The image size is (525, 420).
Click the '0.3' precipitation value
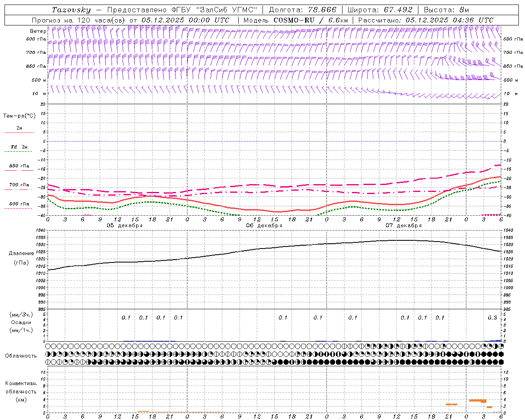[492, 318]
